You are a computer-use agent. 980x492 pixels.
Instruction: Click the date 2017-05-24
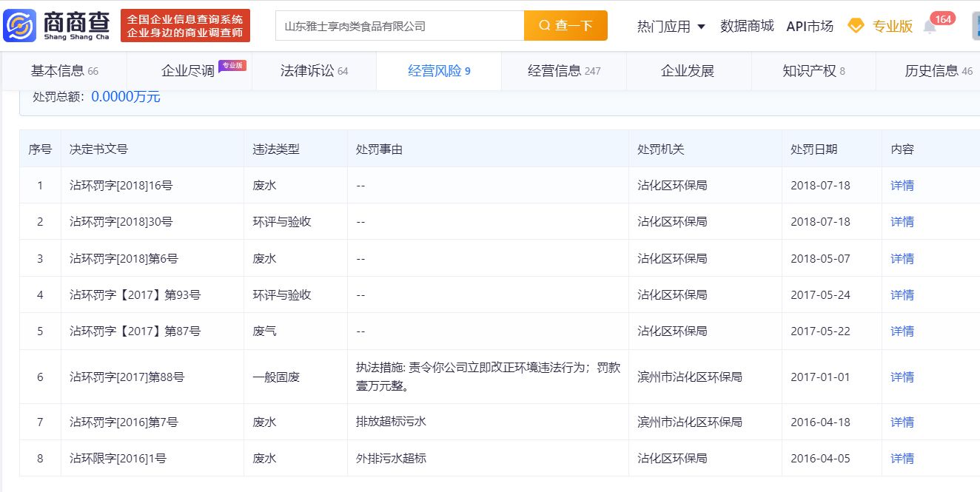point(820,294)
